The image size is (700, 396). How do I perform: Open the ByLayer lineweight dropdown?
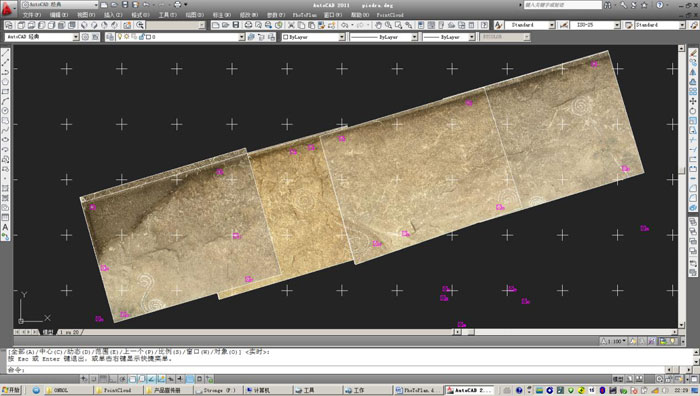472,37
